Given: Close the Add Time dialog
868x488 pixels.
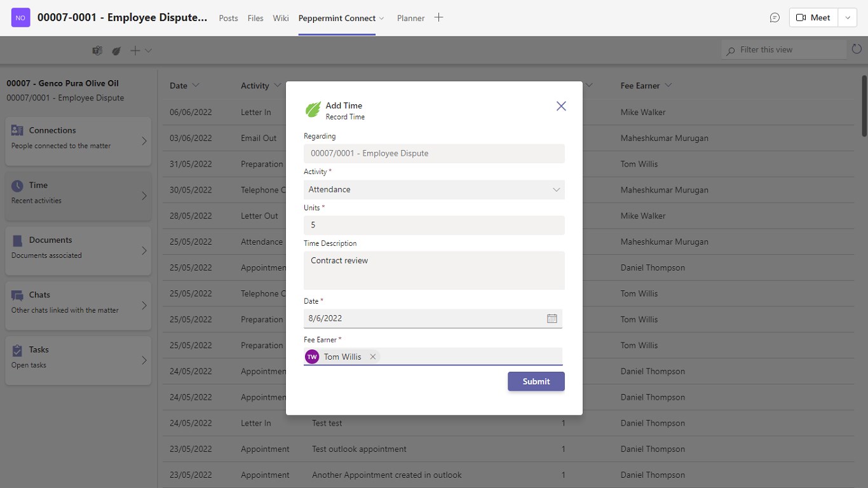Looking at the screenshot, I should (x=561, y=106).
